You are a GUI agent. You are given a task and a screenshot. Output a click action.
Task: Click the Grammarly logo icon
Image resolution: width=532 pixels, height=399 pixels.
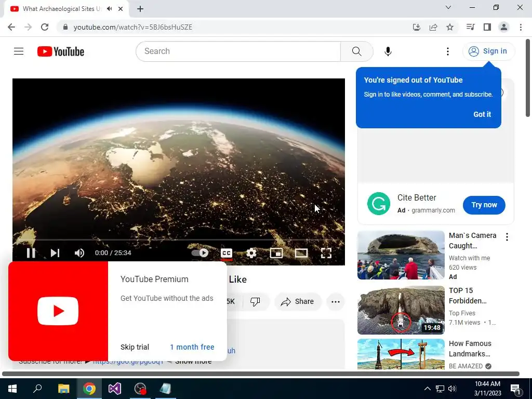click(x=379, y=204)
